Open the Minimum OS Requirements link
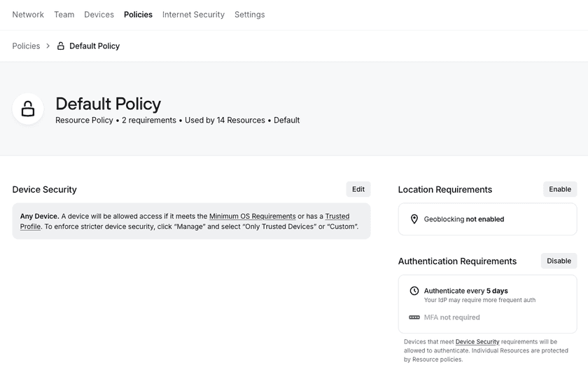588x370 pixels. click(x=252, y=217)
